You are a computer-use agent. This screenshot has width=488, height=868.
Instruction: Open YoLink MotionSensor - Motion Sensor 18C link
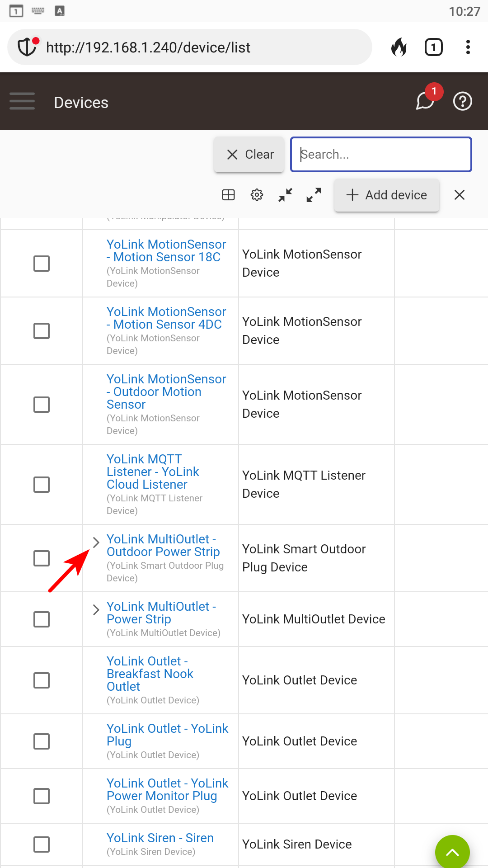(166, 251)
